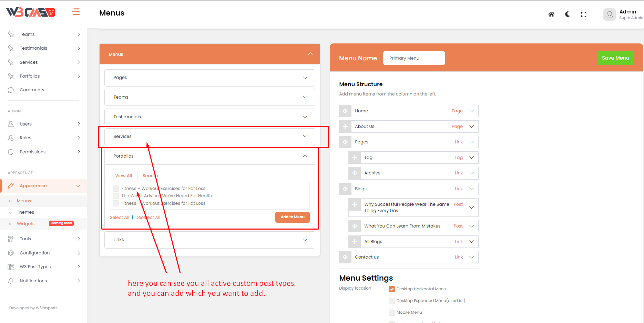644x323 pixels.
Task: Check The Worst Advices portfolio checkbox
Action: tap(116, 196)
